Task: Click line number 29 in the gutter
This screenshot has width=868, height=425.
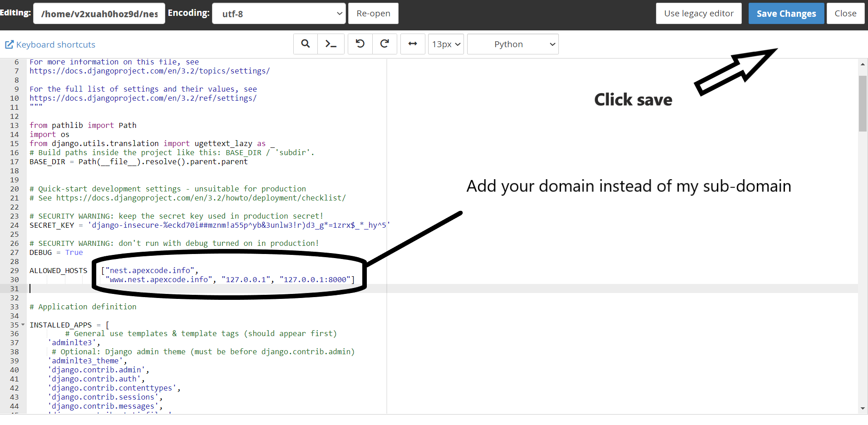Action: pos(15,271)
